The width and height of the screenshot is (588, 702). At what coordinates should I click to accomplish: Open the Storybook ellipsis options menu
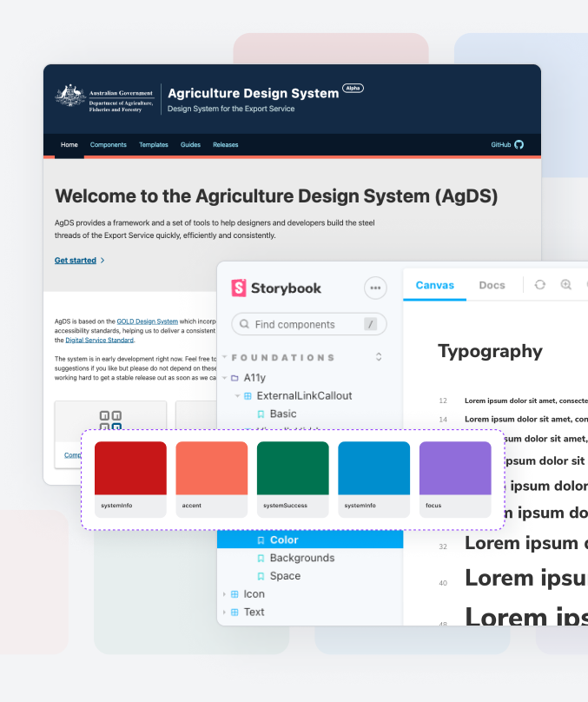[x=375, y=288]
